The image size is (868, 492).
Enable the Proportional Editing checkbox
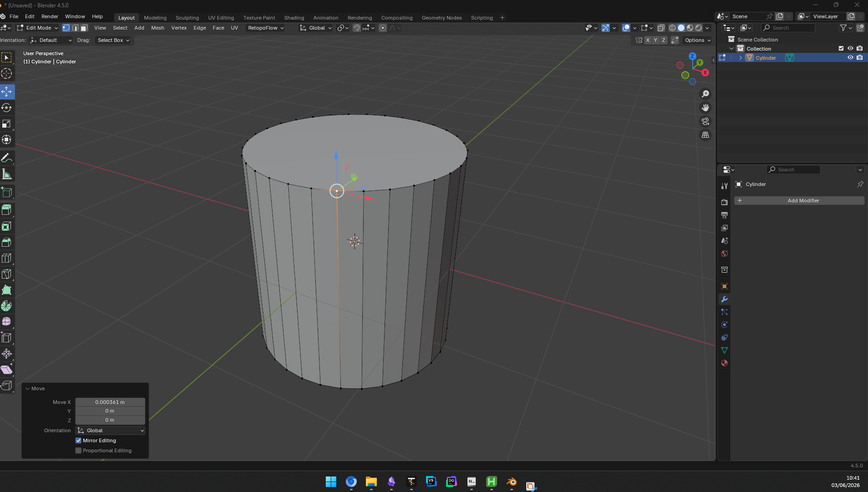78,451
